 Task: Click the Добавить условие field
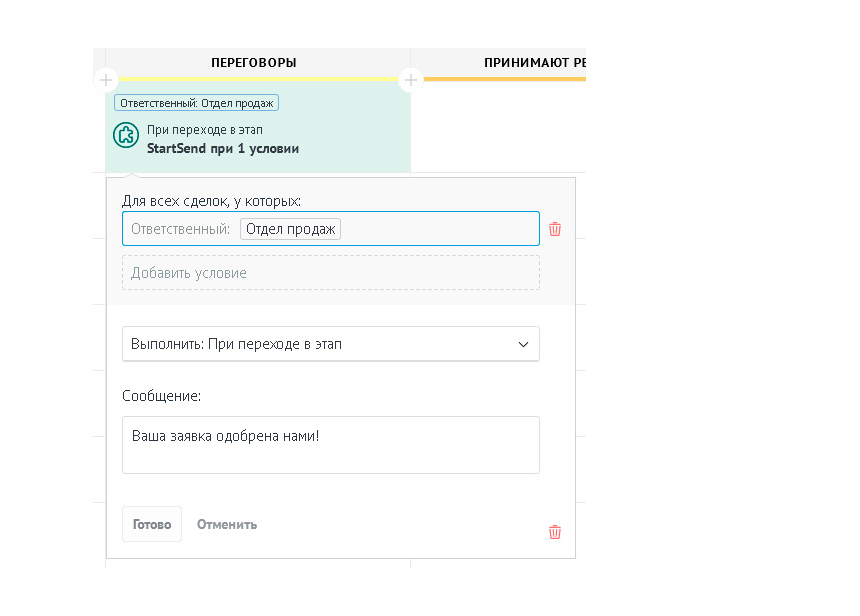[x=330, y=273]
